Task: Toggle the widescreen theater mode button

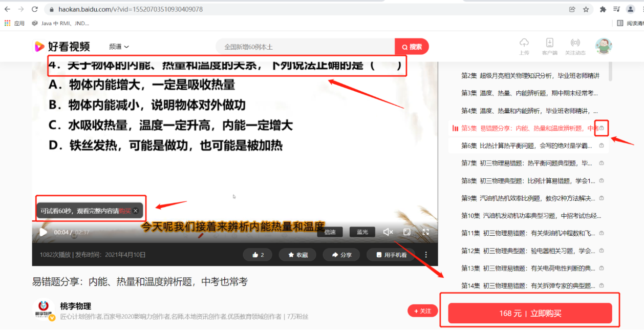Action: click(407, 232)
